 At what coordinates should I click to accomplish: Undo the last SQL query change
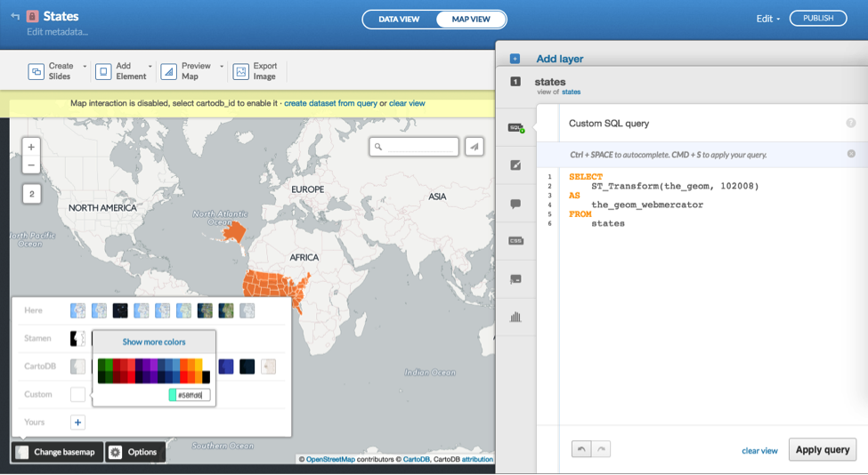pyautogui.click(x=581, y=449)
